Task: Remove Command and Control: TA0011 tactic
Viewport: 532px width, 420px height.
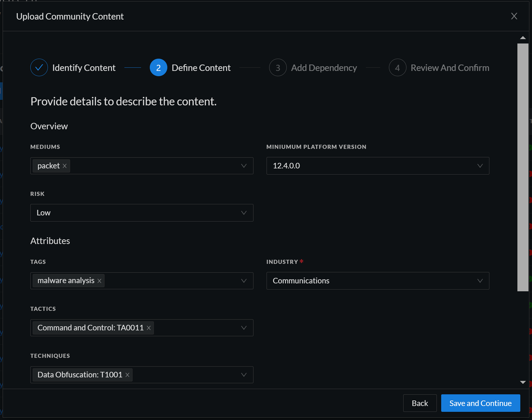Action: click(x=149, y=328)
